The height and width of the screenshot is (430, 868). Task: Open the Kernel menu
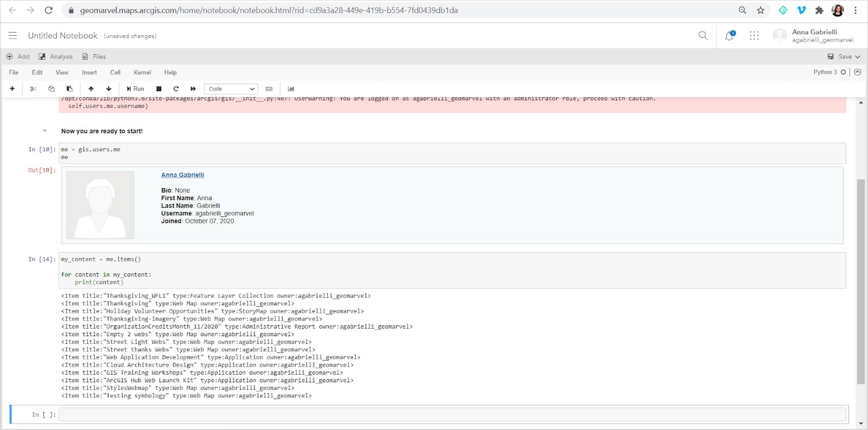pos(142,73)
